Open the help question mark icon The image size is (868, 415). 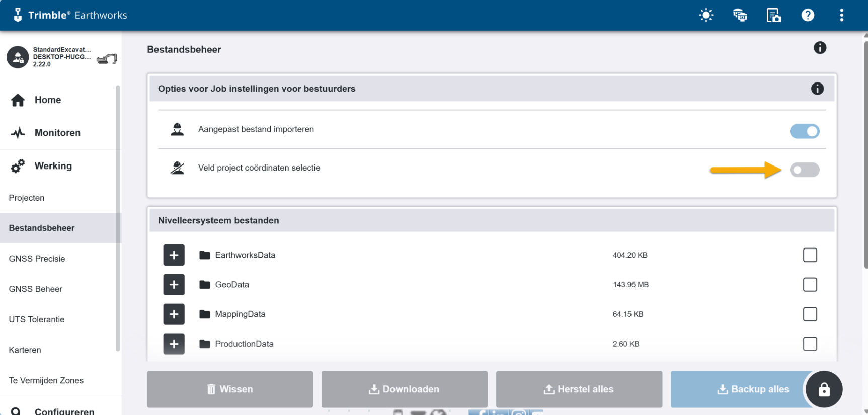808,15
